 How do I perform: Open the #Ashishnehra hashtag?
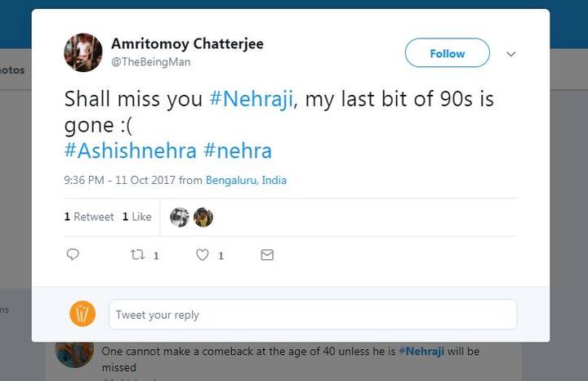point(130,150)
